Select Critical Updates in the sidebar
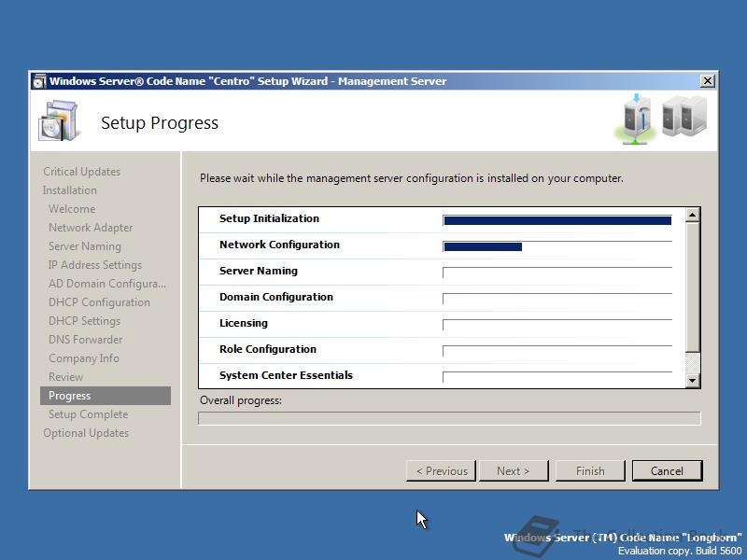747x560 pixels. pyautogui.click(x=81, y=172)
